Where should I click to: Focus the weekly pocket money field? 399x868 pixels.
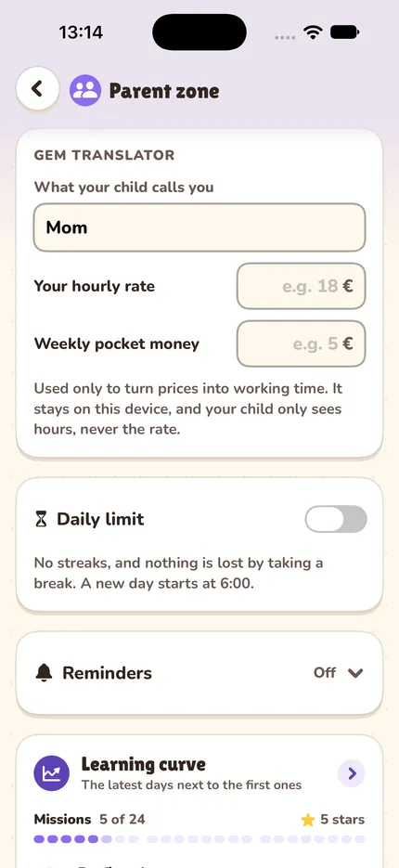pyautogui.click(x=301, y=343)
